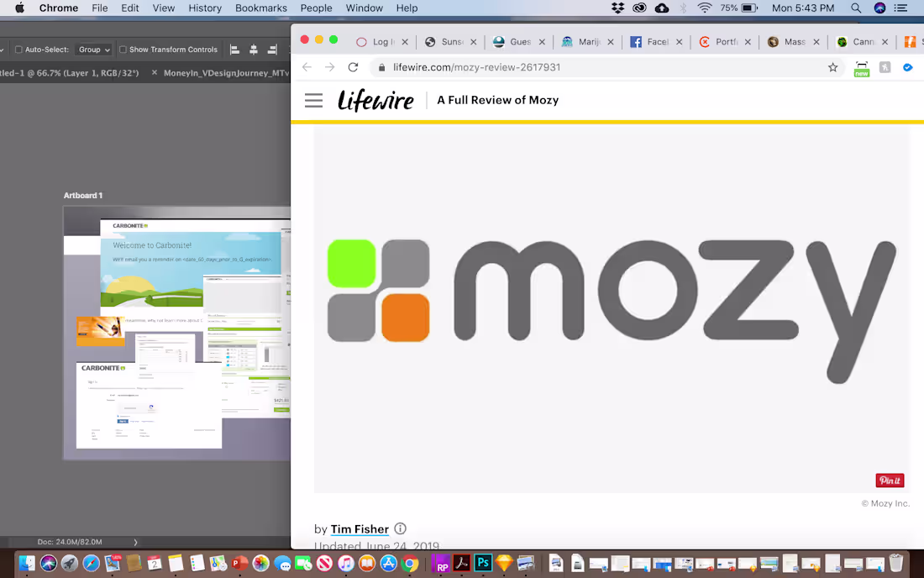Viewport: 924px width, 578px height.
Task: Open the Trash in the Dock
Action: click(895, 563)
